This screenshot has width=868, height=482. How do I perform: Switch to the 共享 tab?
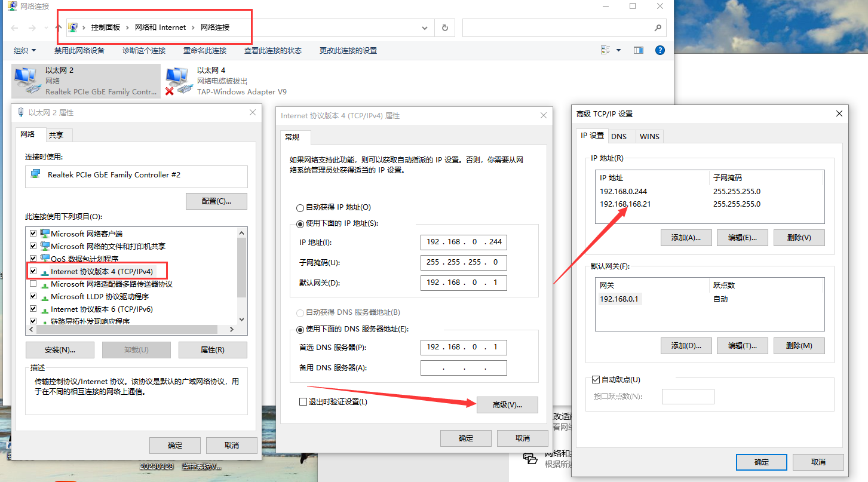(56, 135)
